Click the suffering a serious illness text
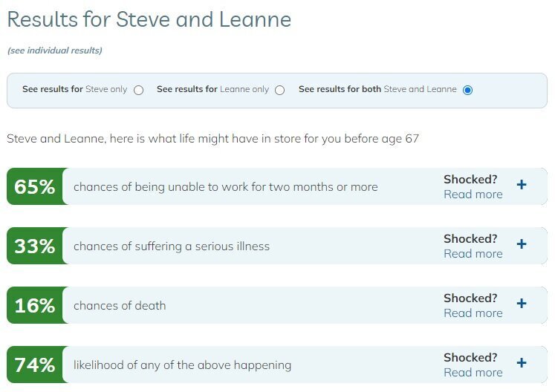 (171, 246)
